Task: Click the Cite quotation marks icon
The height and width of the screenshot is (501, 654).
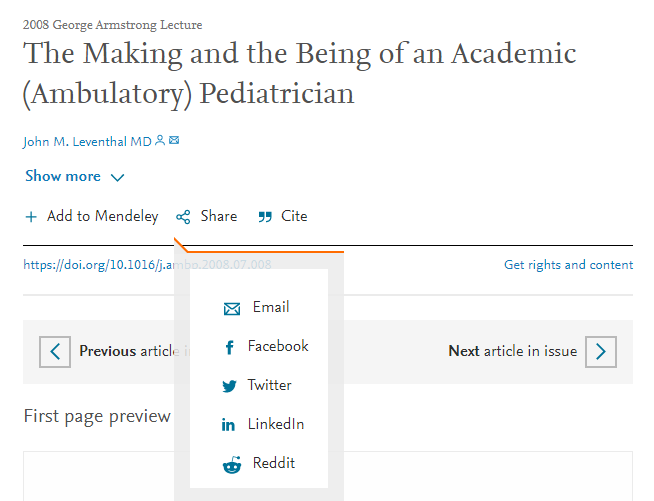Action: tap(265, 217)
